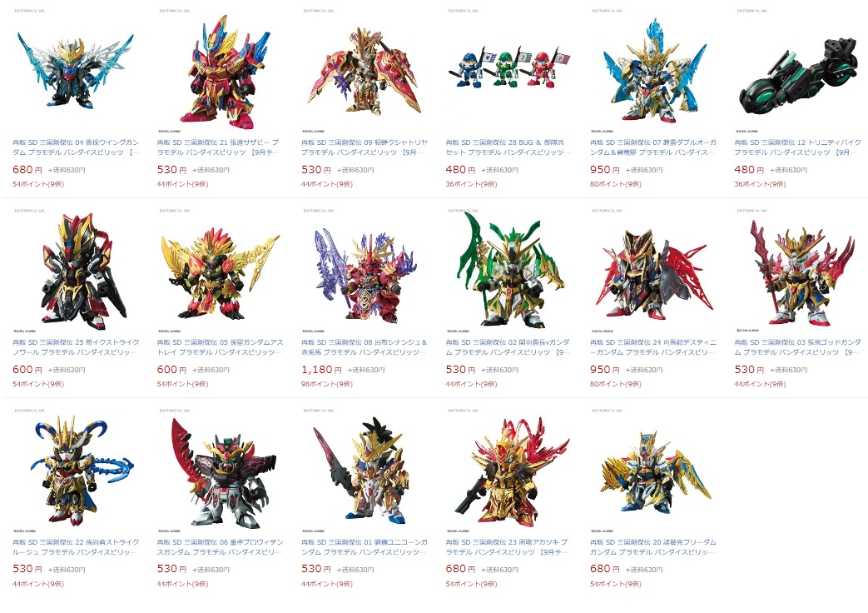View the 06 董卓プロヴィデンスガンダム figure thumbnail
The width and height of the screenshot is (868, 613).
[x=220, y=472]
